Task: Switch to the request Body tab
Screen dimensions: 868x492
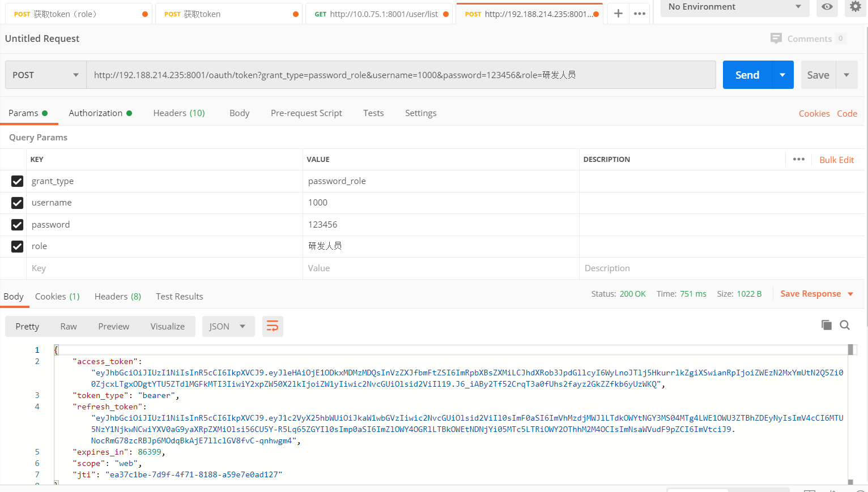Action: tap(239, 113)
